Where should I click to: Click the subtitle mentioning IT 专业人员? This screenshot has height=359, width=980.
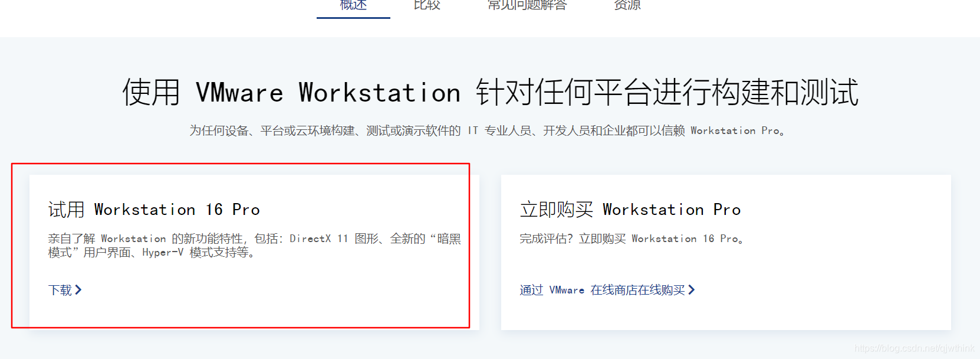[488, 130]
